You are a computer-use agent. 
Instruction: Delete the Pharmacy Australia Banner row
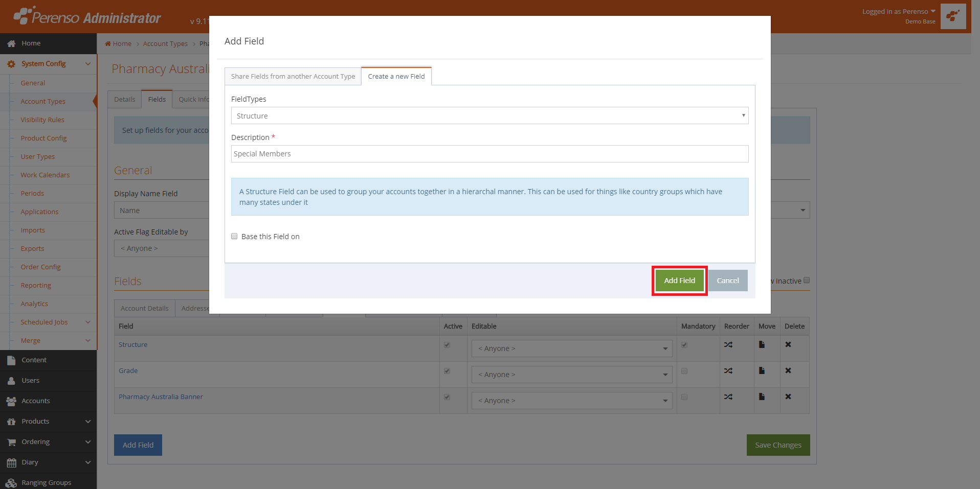[788, 397]
